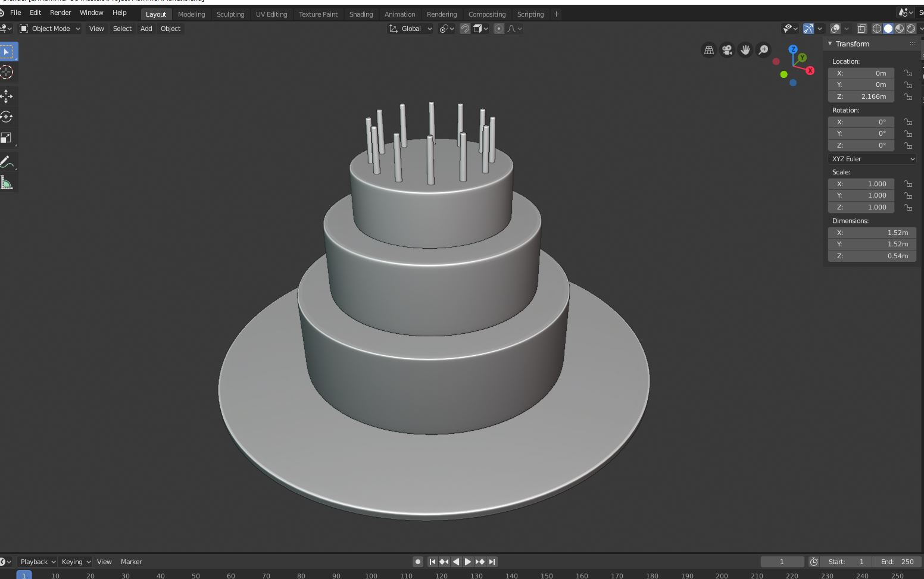Toggle proportional editing
This screenshot has height=579, width=924.
click(x=498, y=28)
